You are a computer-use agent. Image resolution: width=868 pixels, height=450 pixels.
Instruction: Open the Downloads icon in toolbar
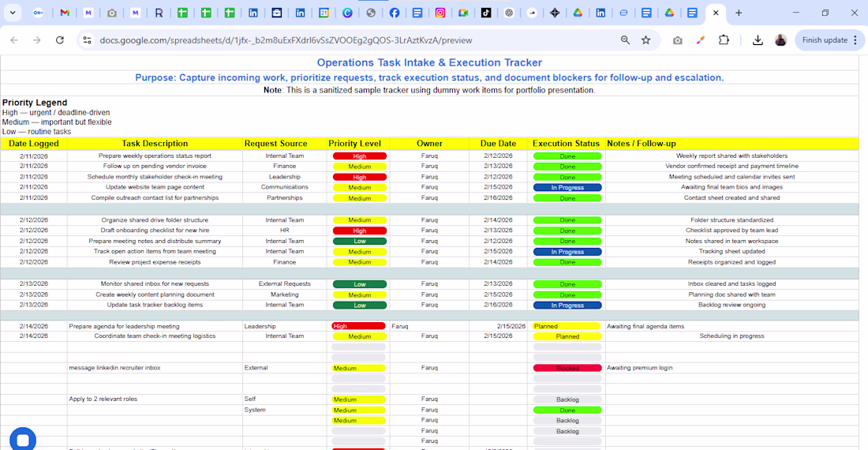758,40
